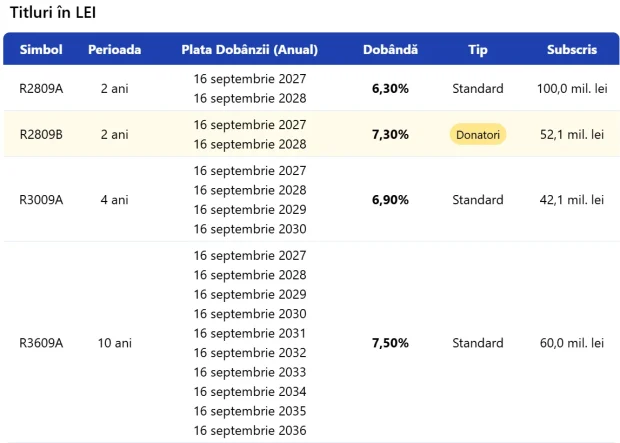Select the Dobândă column header
620x443 pixels.
390,49
